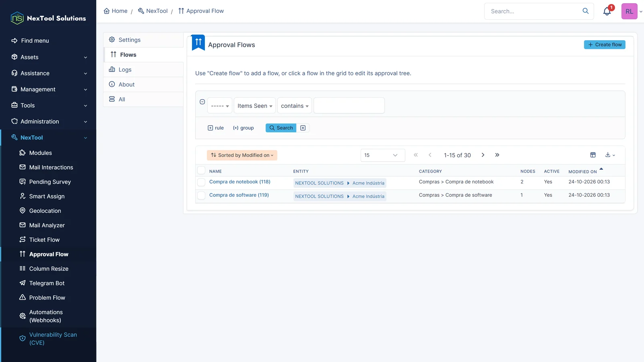Image resolution: width=644 pixels, height=362 pixels.
Task: Switch to the Settings tab
Action: click(x=143, y=40)
